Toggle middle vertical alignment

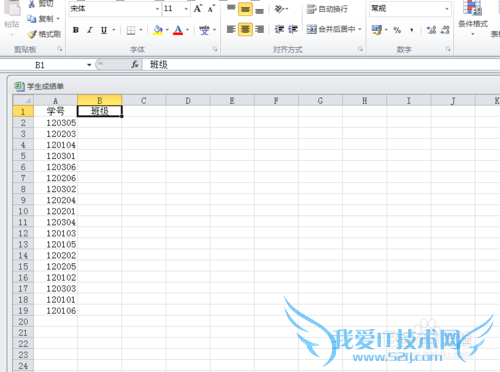[x=245, y=9]
